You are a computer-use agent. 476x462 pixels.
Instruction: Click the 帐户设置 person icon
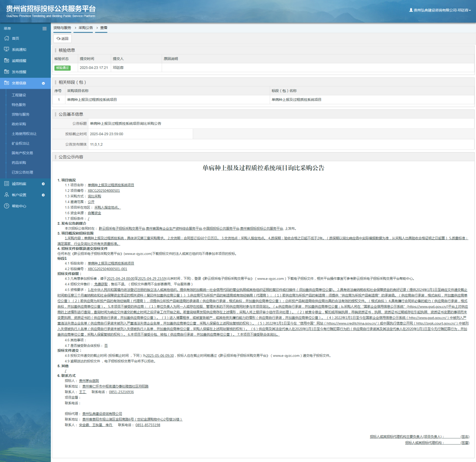(6, 195)
